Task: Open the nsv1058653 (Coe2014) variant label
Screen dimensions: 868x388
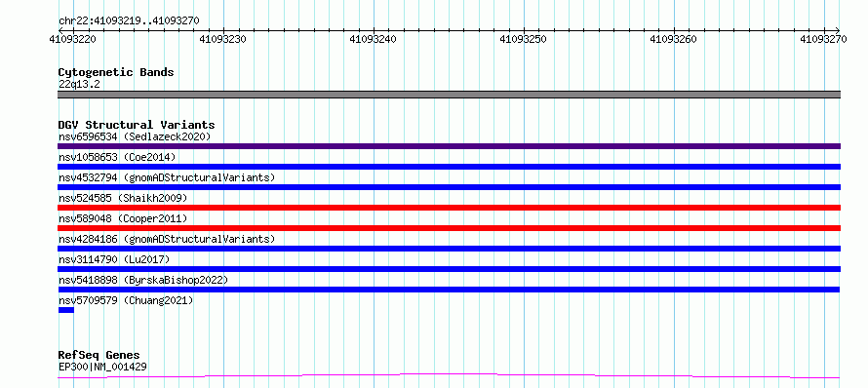Action: [117, 157]
